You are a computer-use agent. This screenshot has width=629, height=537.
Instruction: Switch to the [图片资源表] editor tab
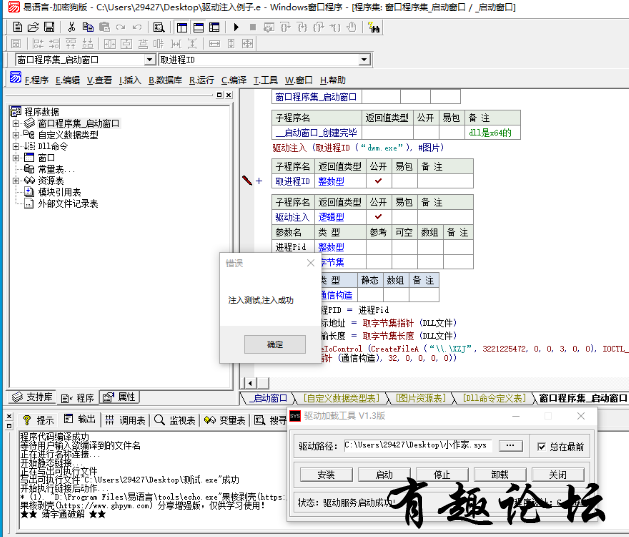pyautogui.click(x=420, y=398)
